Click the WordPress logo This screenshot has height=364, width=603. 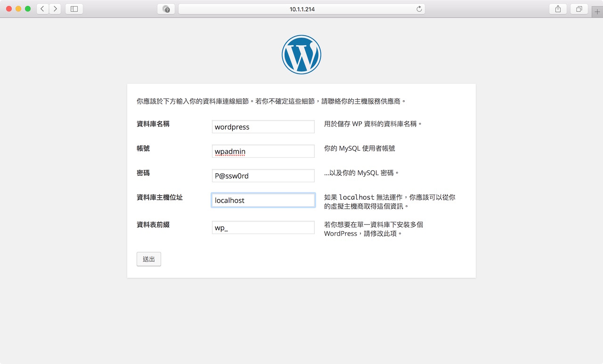[x=301, y=55]
